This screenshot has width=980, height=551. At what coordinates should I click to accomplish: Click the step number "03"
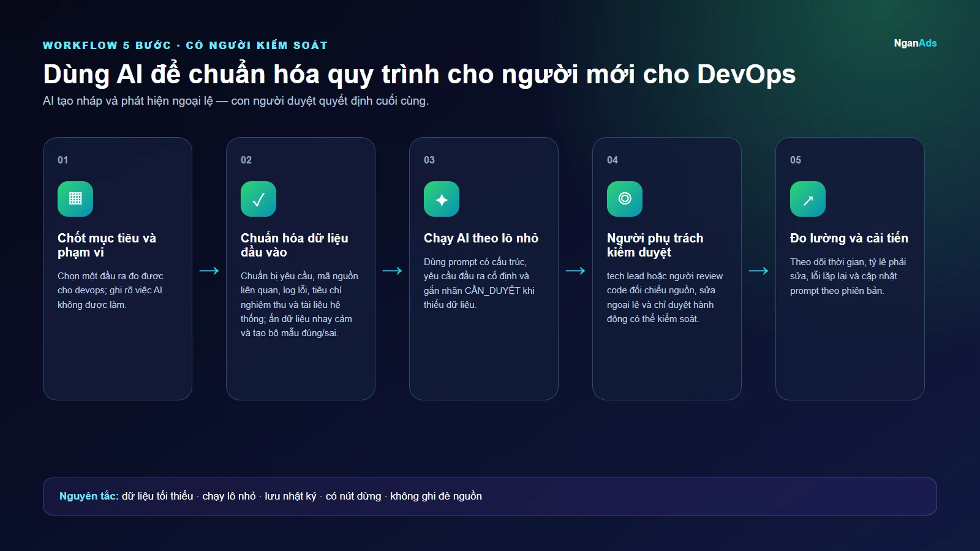click(429, 160)
